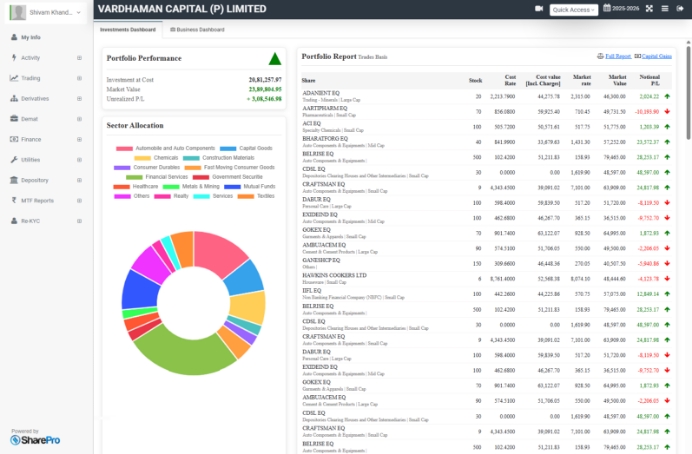The width and height of the screenshot is (692, 454).
Task: Expand the Trading sidebar menu
Action: click(30, 78)
